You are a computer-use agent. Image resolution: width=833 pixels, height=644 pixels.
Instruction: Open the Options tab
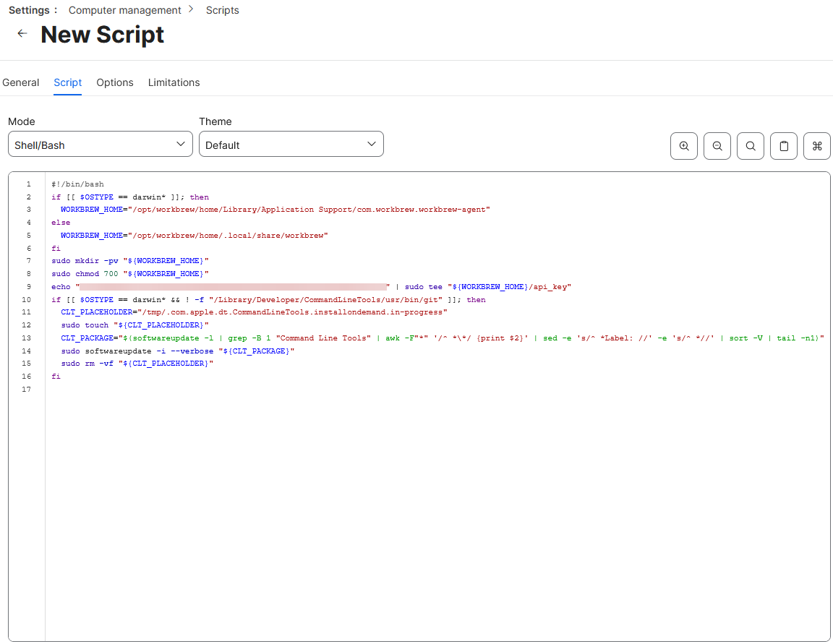coord(115,82)
